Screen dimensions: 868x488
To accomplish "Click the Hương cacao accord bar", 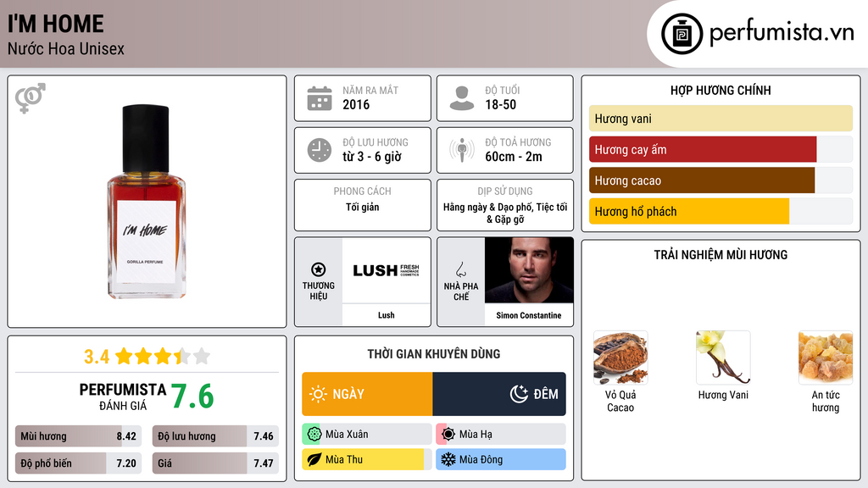I will pos(721,180).
